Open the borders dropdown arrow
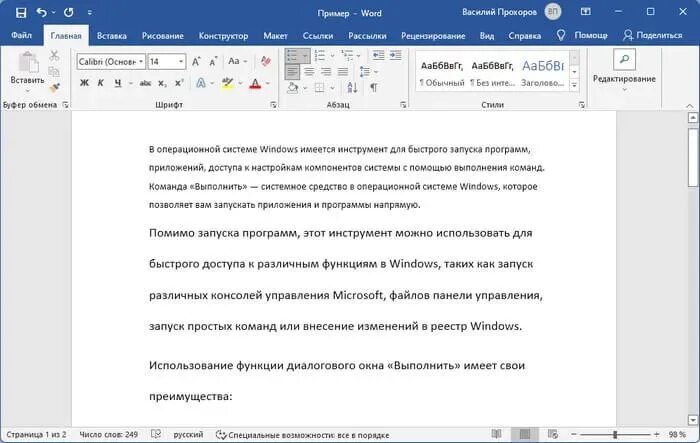 click(x=332, y=88)
